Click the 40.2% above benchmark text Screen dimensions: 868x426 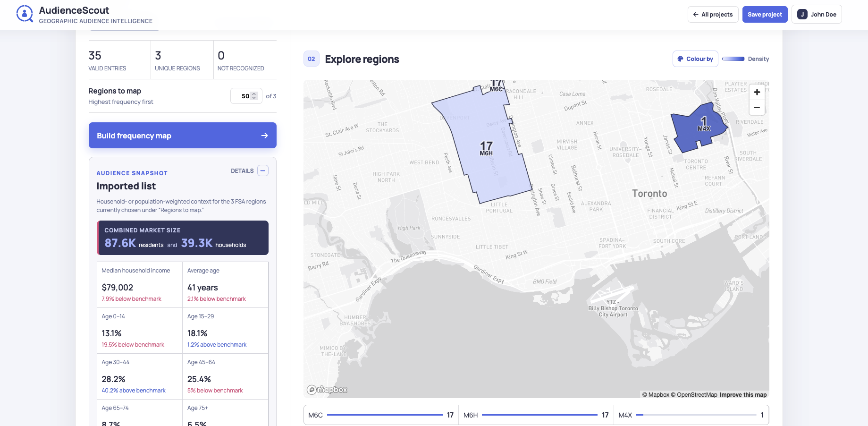(x=134, y=391)
